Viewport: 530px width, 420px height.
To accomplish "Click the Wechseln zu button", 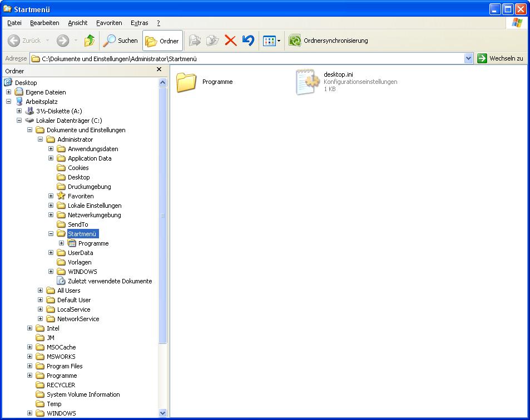I will pos(500,58).
